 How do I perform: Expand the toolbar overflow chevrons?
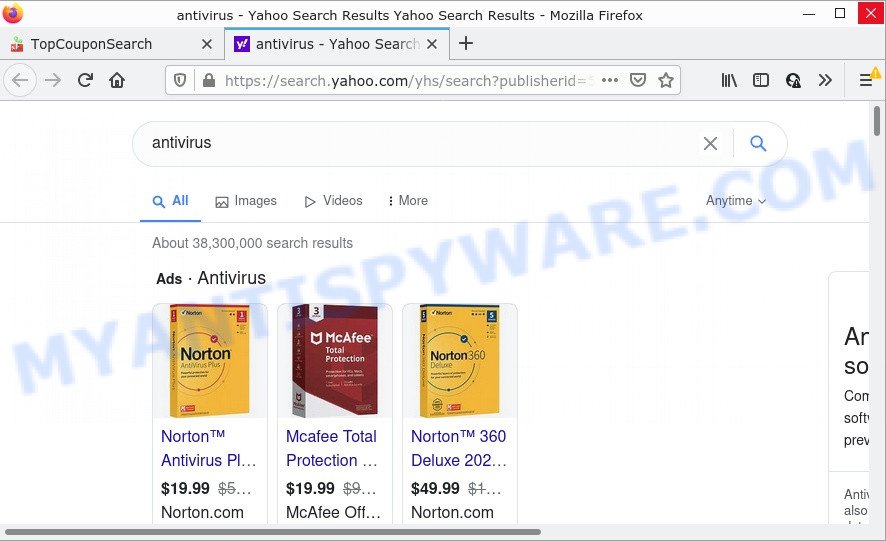[x=825, y=80]
